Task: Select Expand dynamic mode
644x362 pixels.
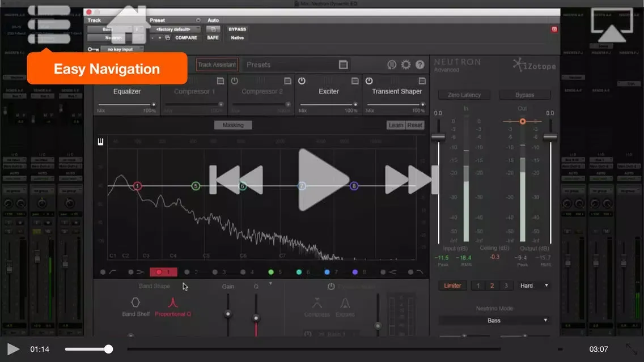Action: 345,308
